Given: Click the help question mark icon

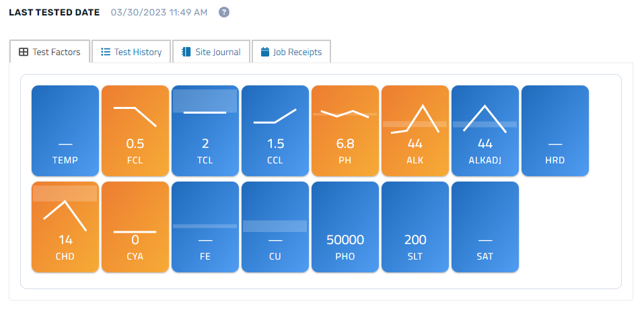Looking at the screenshot, I should click(224, 12).
